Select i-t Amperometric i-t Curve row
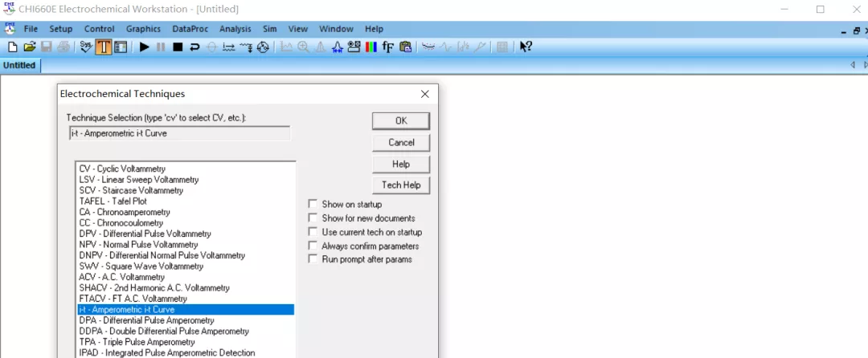Image resolution: width=868 pixels, height=358 pixels. tap(186, 309)
